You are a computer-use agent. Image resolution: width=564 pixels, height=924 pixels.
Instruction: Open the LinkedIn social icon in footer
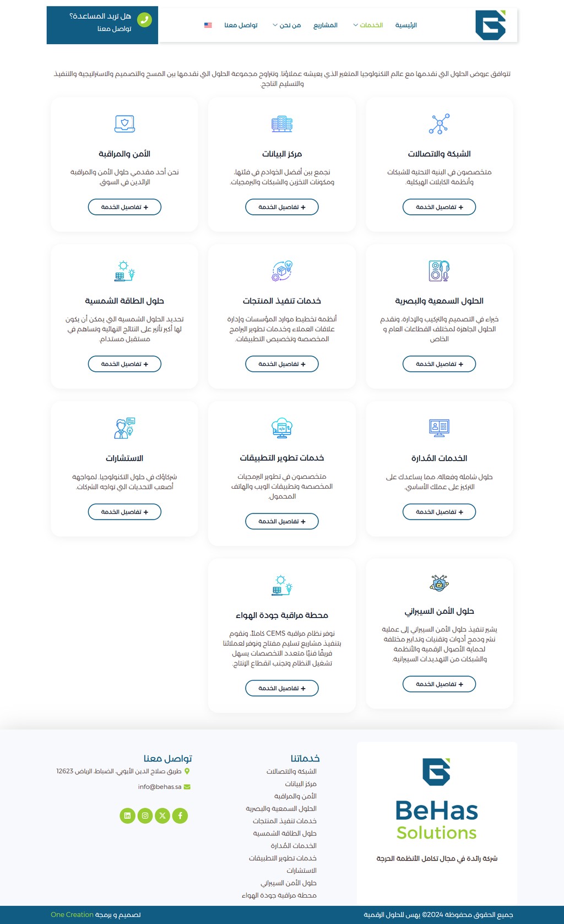click(127, 815)
